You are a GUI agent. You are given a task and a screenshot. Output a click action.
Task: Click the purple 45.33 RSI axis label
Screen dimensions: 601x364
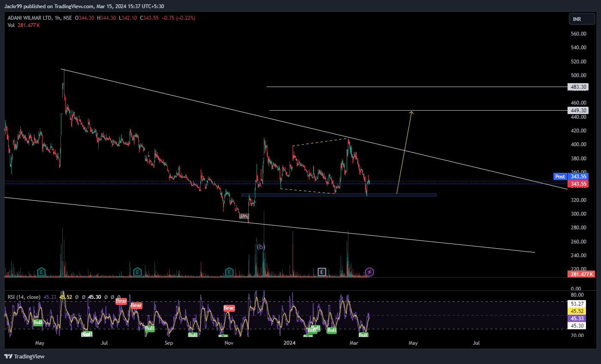click(577, 319)
